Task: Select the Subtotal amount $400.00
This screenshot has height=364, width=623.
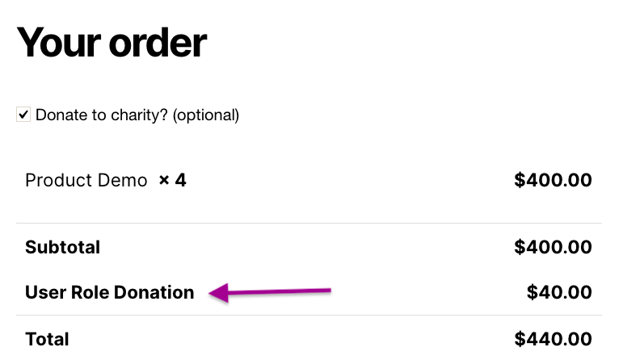Action: [553, 247]
